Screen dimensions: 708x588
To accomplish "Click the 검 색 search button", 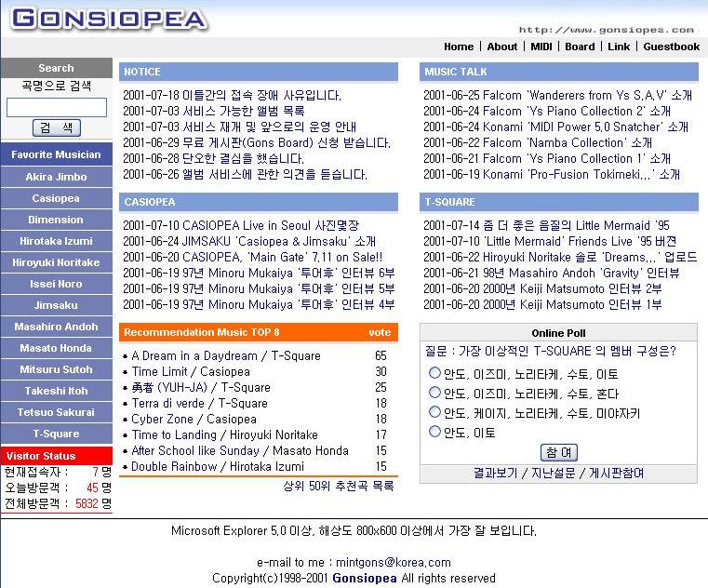I will point(57,127).
